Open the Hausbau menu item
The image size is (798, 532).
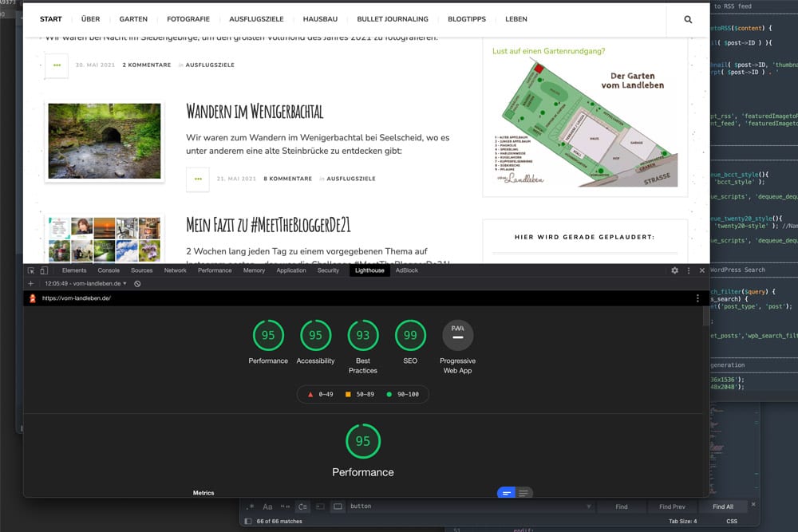coord(320,19)
